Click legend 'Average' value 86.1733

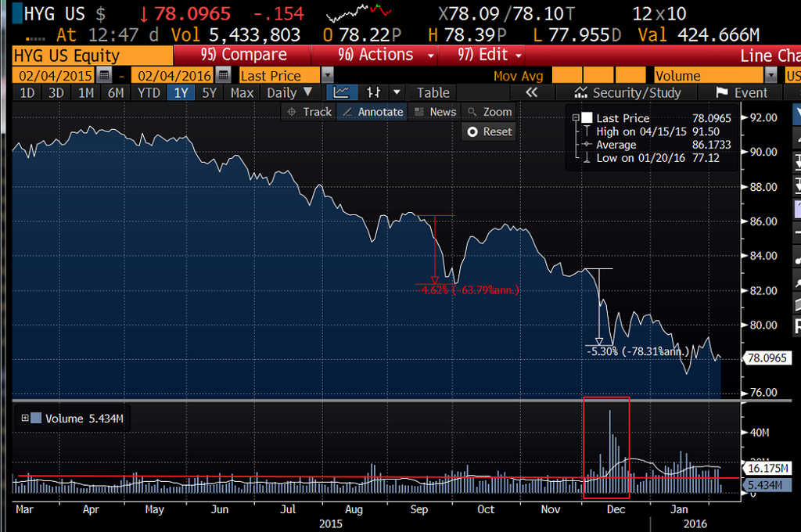point(711,145)
